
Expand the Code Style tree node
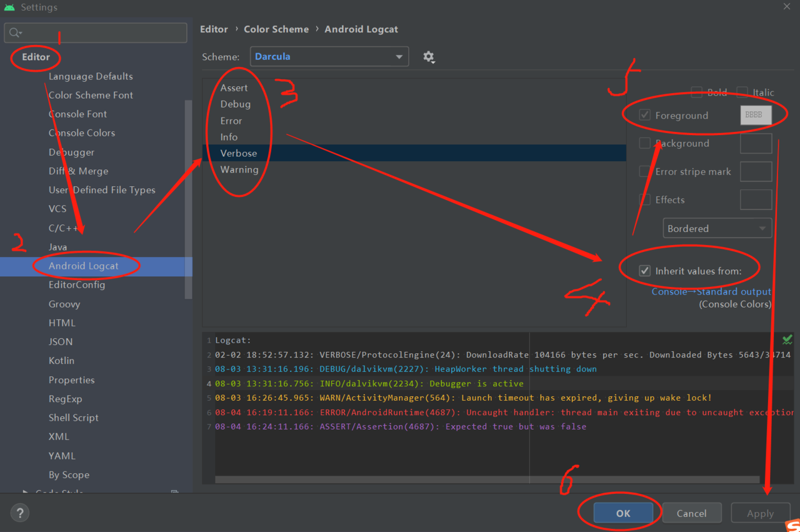[26, 492]
